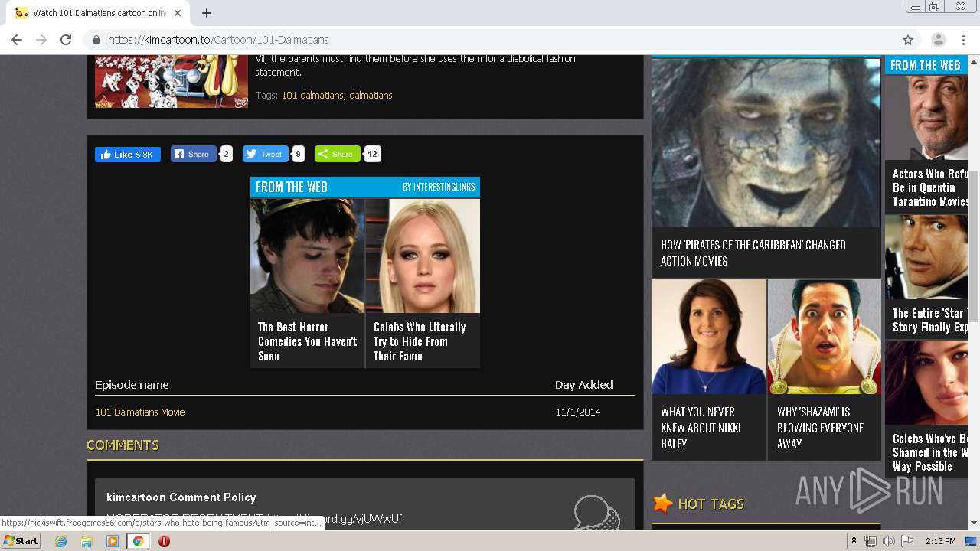Screen dimensions: 980x551
Task: Click the Facebook Like 5.8K button
Action: [x=128, y=154]
